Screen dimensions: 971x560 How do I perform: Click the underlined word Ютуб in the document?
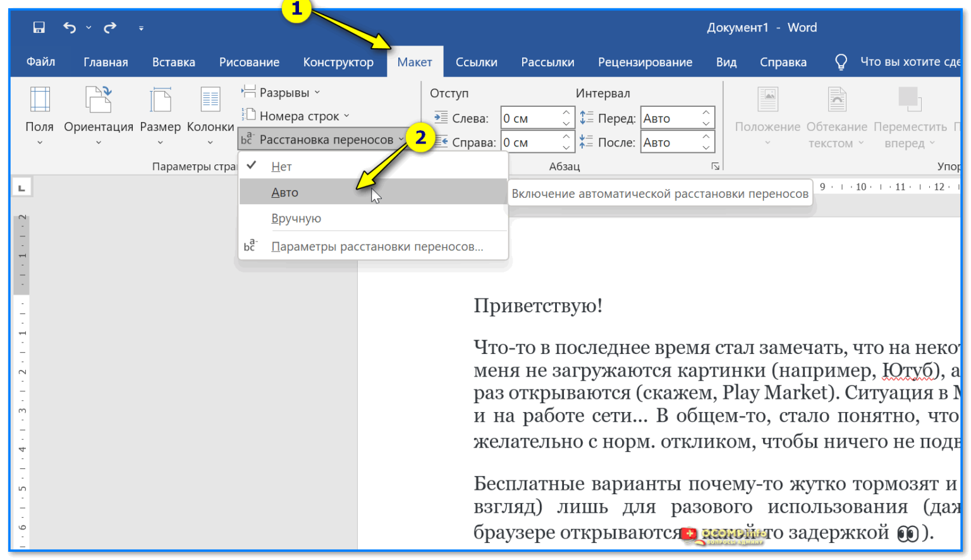pos(908,370)
